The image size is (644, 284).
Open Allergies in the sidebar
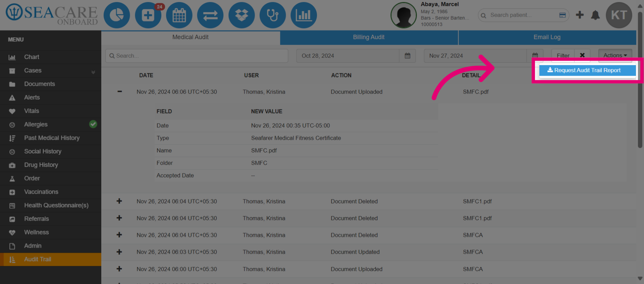pos(51,125)
